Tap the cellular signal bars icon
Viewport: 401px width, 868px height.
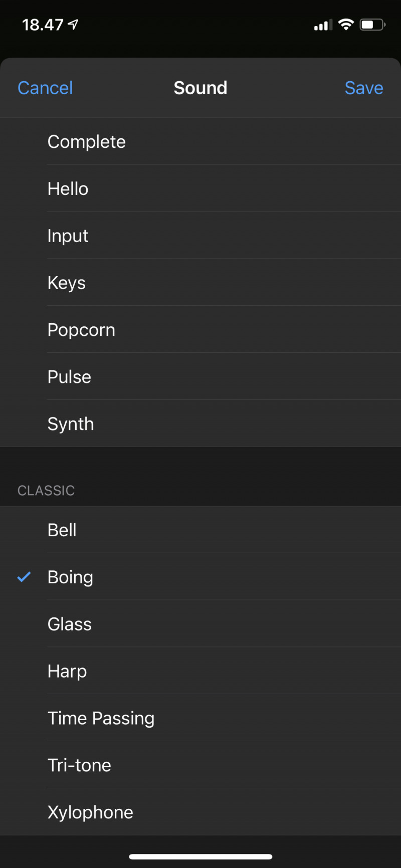point(323,25)
